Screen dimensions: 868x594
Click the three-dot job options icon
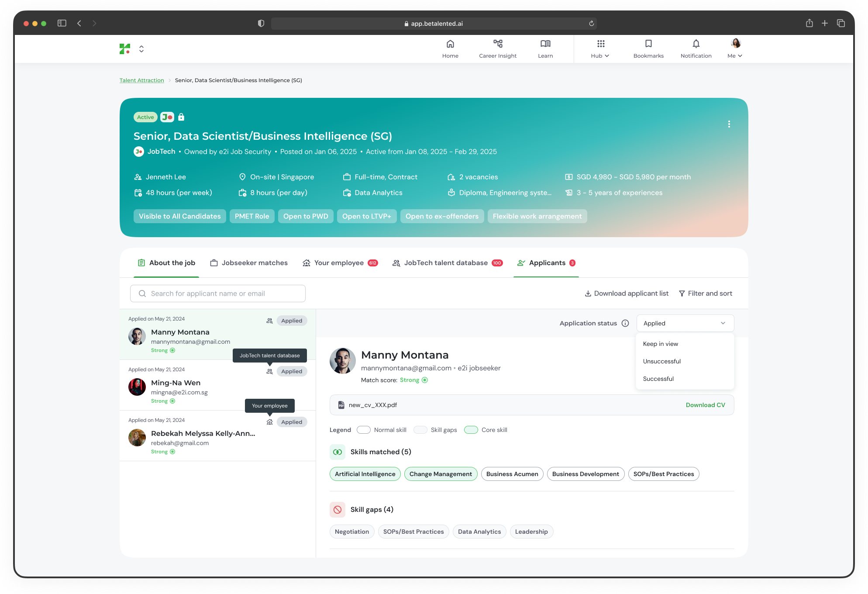pos(729,124)
